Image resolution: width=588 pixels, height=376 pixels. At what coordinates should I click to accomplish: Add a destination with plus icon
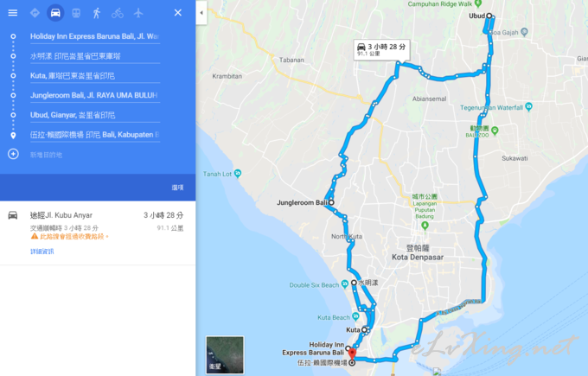13,154
